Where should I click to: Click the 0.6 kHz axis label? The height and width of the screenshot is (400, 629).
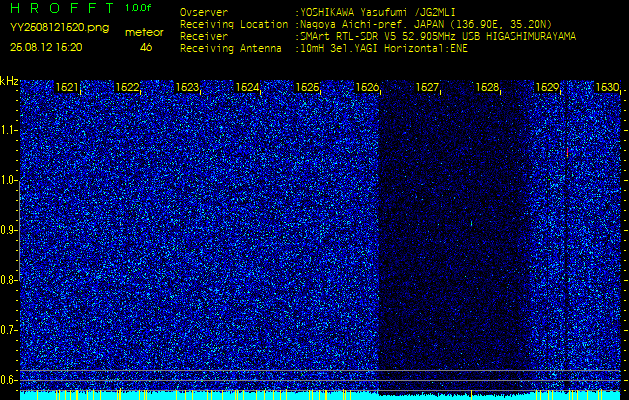(x=9, y=380)
